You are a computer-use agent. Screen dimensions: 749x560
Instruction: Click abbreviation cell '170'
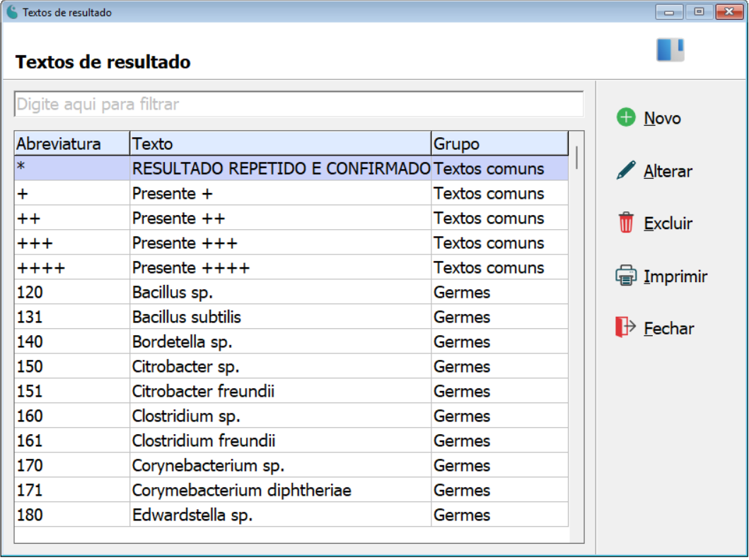[x=71, y=465]
